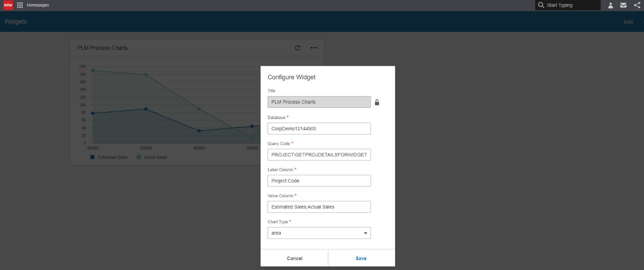
Task: Select the Query Code field
Action: [x=319, y=155]
